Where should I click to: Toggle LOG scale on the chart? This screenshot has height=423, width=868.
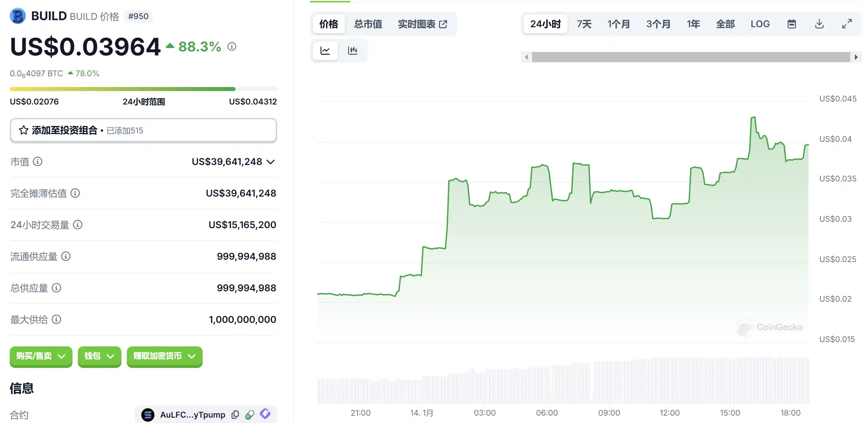[x=760, y=24]
